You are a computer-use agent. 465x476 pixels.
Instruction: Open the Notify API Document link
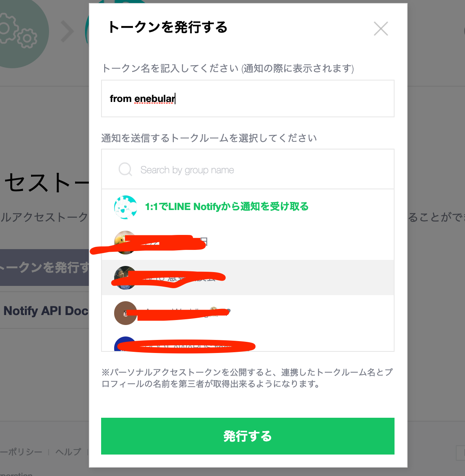46,310
